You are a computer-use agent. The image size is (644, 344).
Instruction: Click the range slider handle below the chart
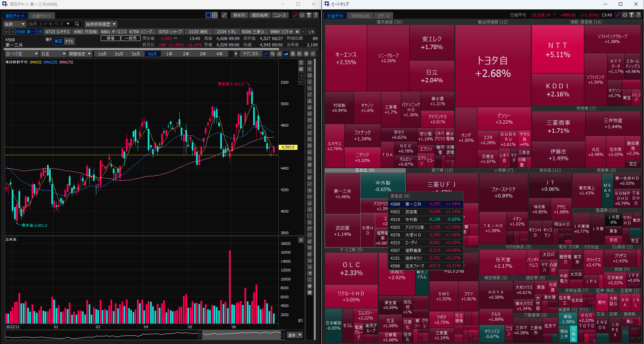click(200, 335)
